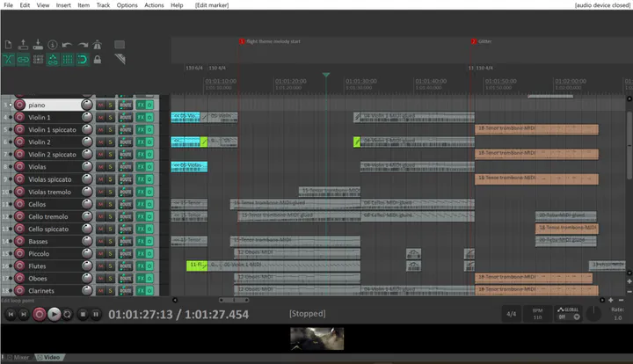Open FX chain for Piccolo track
Viewport: 633px width, 364px height.
click(141, 254)
